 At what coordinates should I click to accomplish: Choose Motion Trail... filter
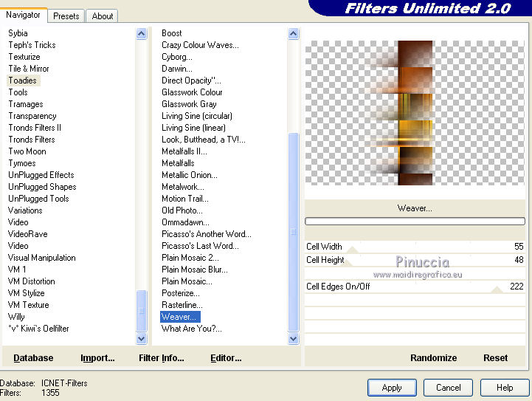[x=185, y=199]
